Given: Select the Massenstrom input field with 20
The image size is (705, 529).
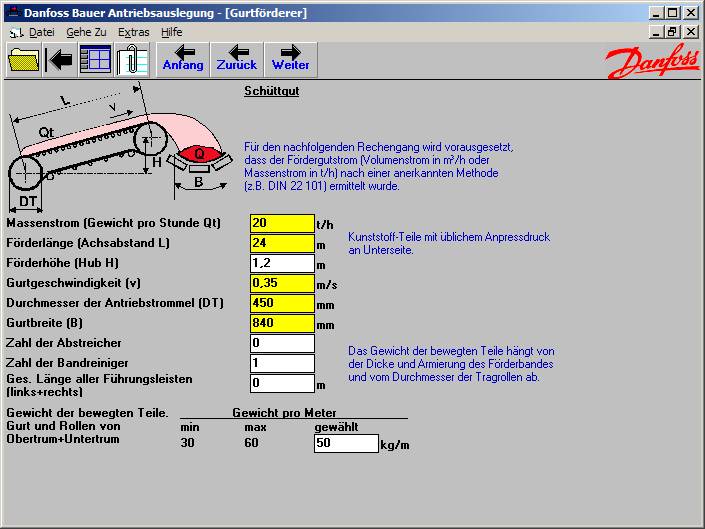Looking at the screenshot, I should (x=282, y=223).
